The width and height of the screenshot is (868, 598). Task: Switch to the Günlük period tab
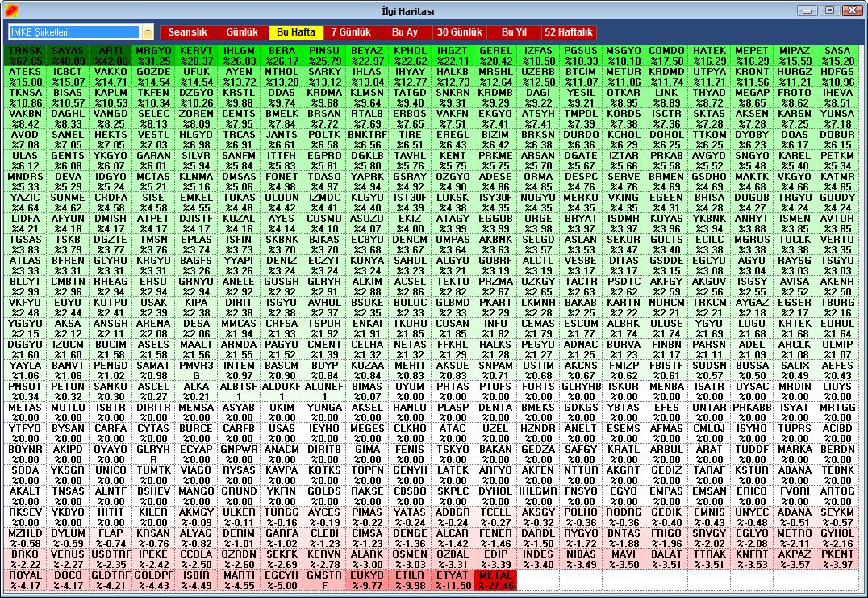(242, 32)
